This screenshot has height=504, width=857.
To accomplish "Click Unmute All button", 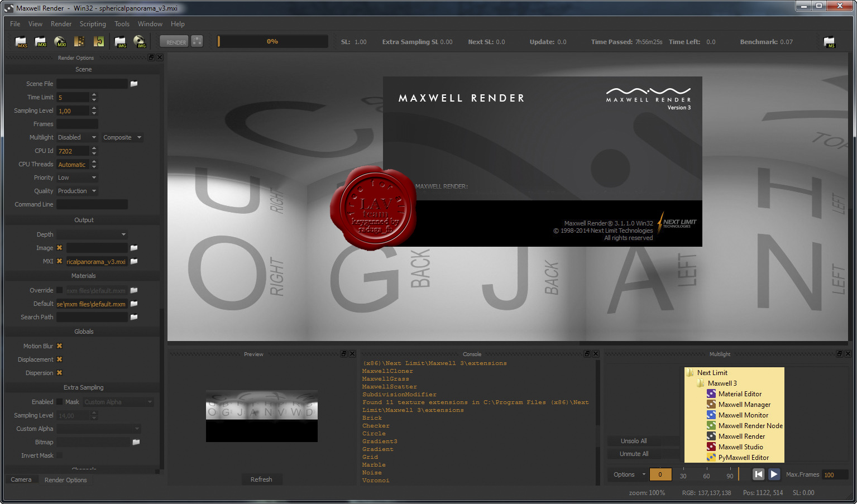I will tap(634, 454).
